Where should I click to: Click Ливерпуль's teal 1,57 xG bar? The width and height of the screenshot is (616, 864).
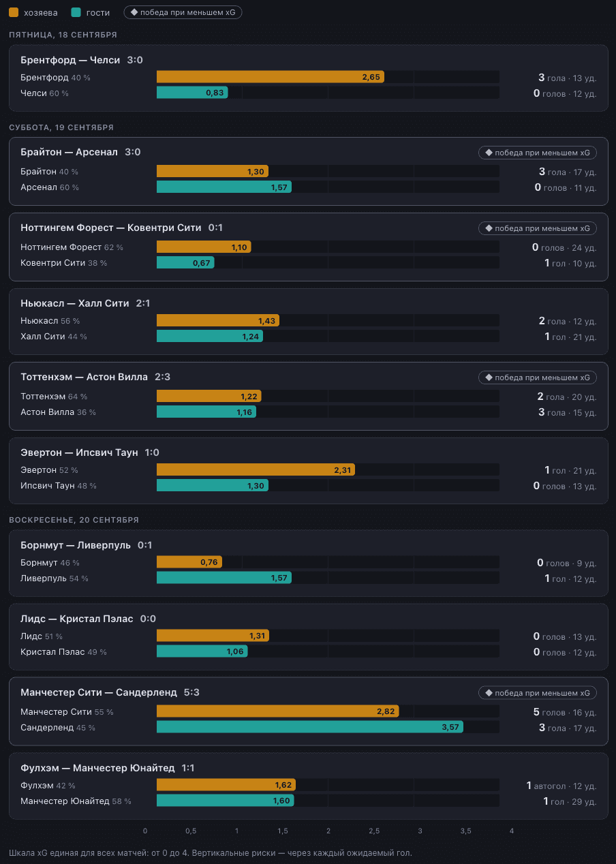coord(224,578)
